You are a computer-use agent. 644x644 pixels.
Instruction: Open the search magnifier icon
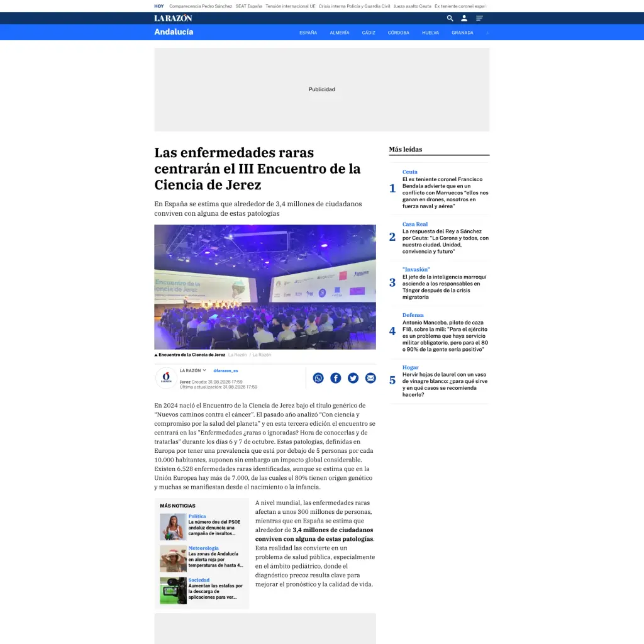pos(450,18)
